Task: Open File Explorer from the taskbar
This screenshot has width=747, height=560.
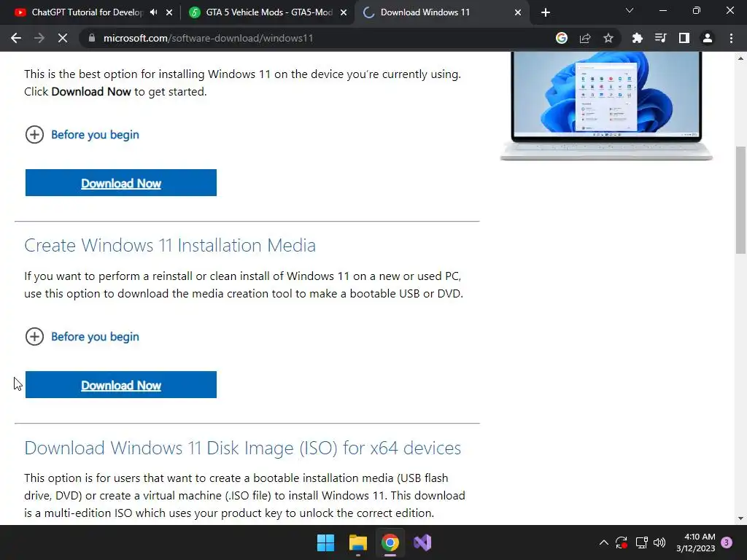Action: [x=357, y=542]
